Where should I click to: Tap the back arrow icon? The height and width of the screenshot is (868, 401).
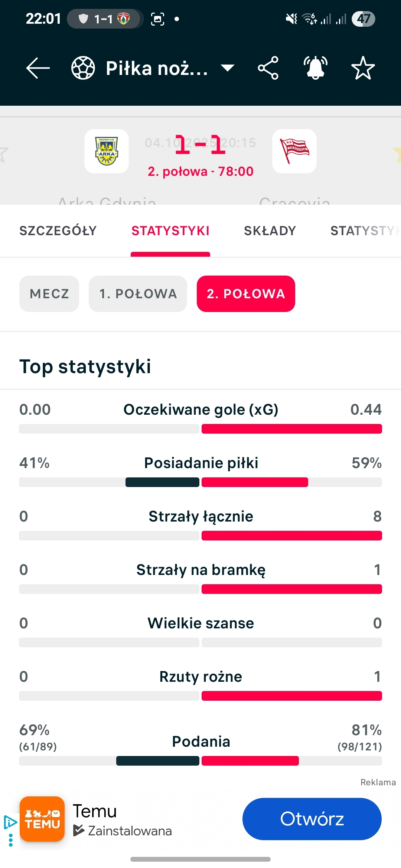(x=38, y=68)
